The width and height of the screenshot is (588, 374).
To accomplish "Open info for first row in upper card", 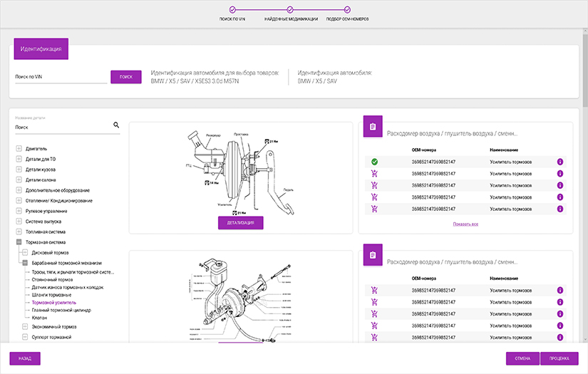I will [560, 162].
